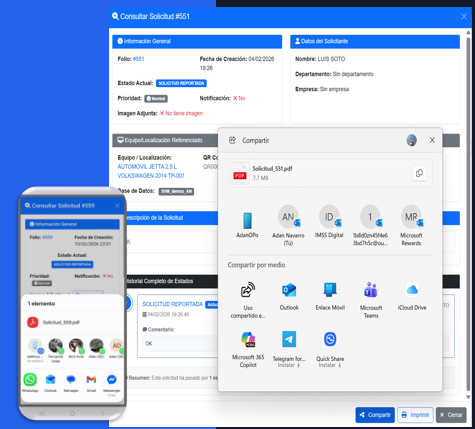
Task: Share the file to AdanOPo device
Action: pos(247,224)
